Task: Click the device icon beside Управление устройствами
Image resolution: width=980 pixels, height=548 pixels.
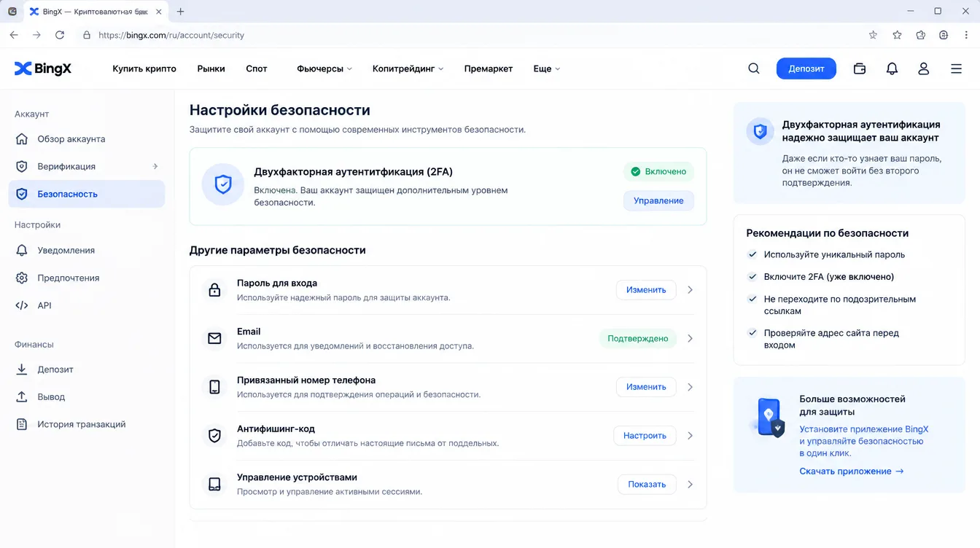Action: point(214,484)
